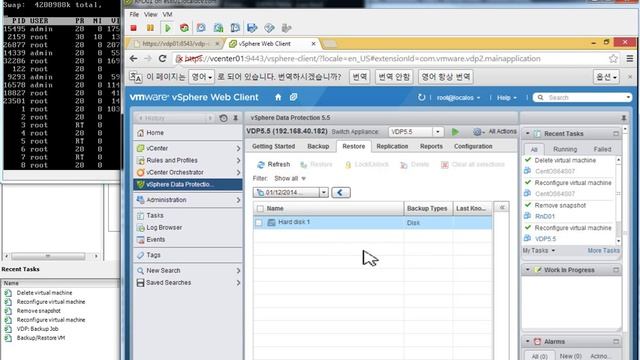Open the All Actions dropdown
This screenshot has height=360, width=640.
(x=495, y=131)
